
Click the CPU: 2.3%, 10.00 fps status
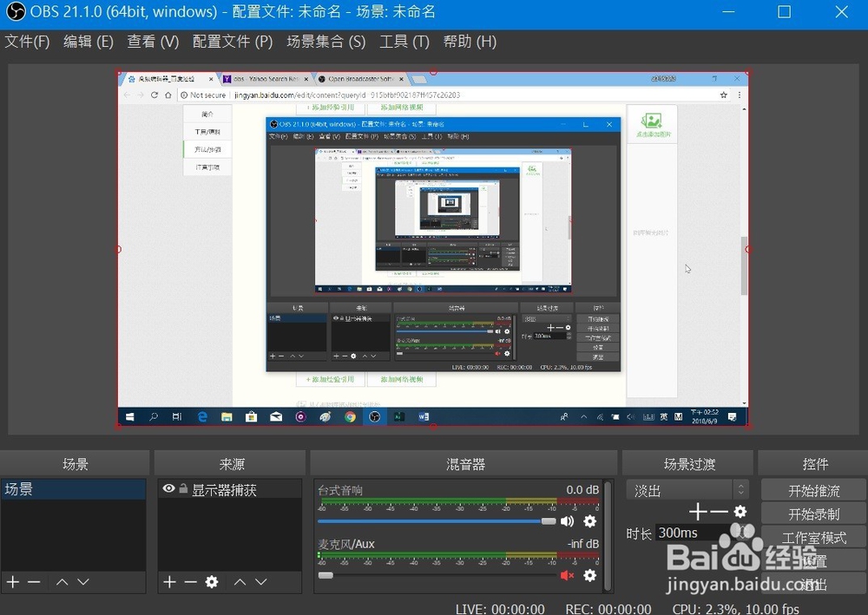[x=736, y=609]
